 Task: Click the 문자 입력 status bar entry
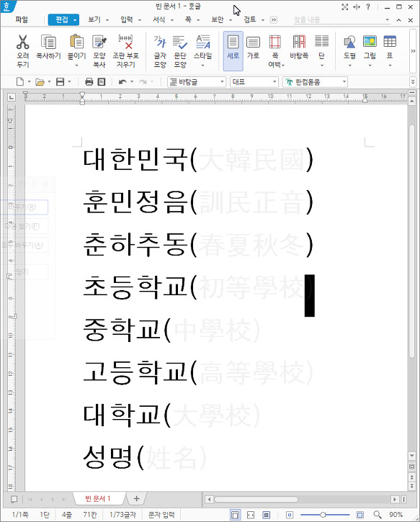coord(161,515)
